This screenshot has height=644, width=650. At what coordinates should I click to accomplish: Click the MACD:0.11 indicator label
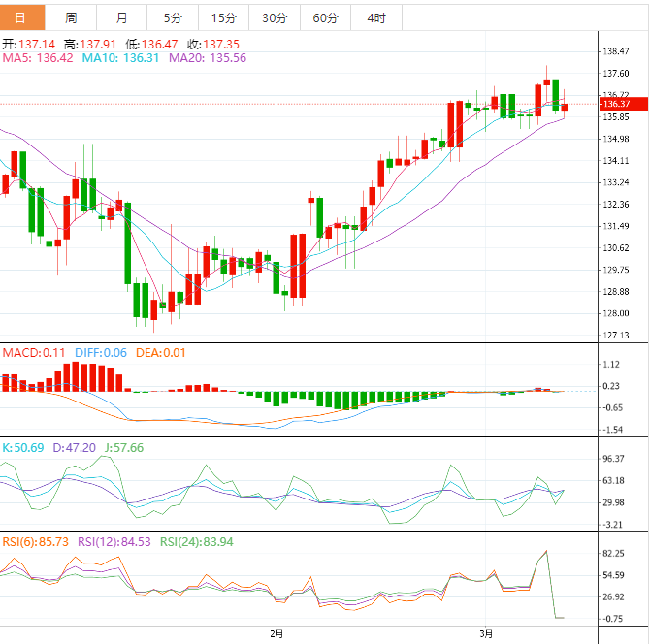(34, 353)
